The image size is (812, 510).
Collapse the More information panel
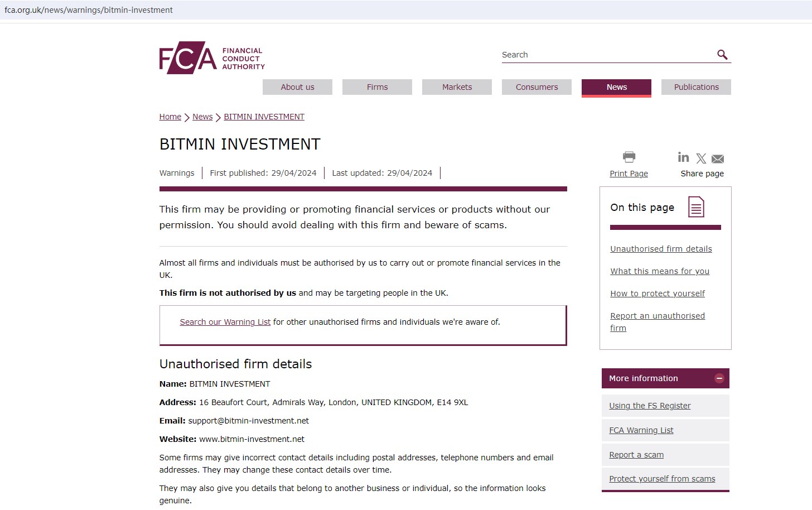pos(719,378)
